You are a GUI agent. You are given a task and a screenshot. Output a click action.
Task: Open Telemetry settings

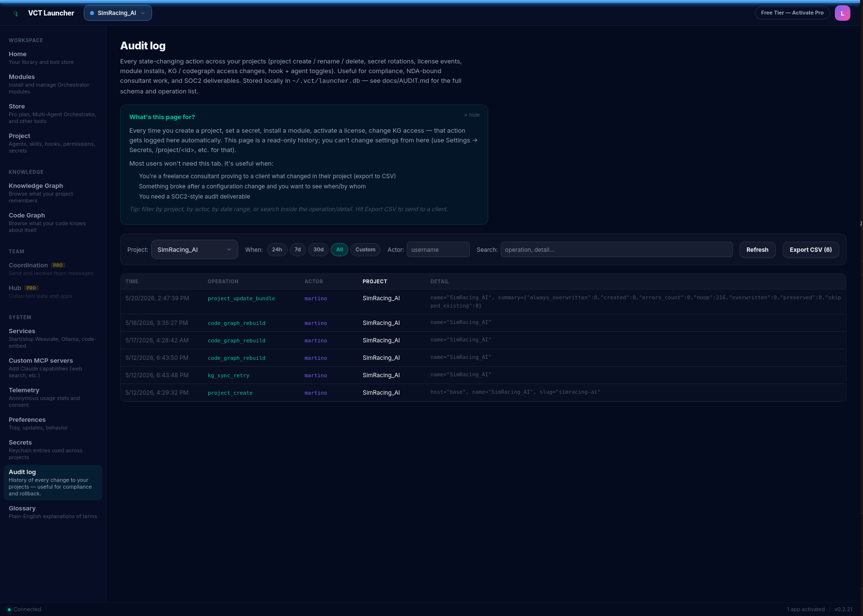pyautogui.click(x=53, y=397)
